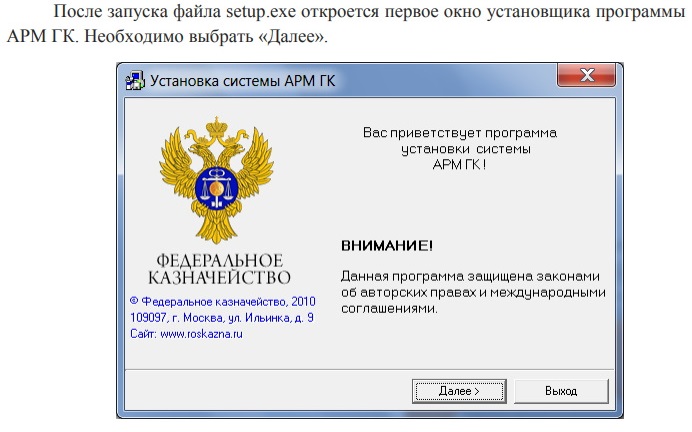
Task: Click the copyright notice Данная программа защищена
Action: (x=473, y=292)
